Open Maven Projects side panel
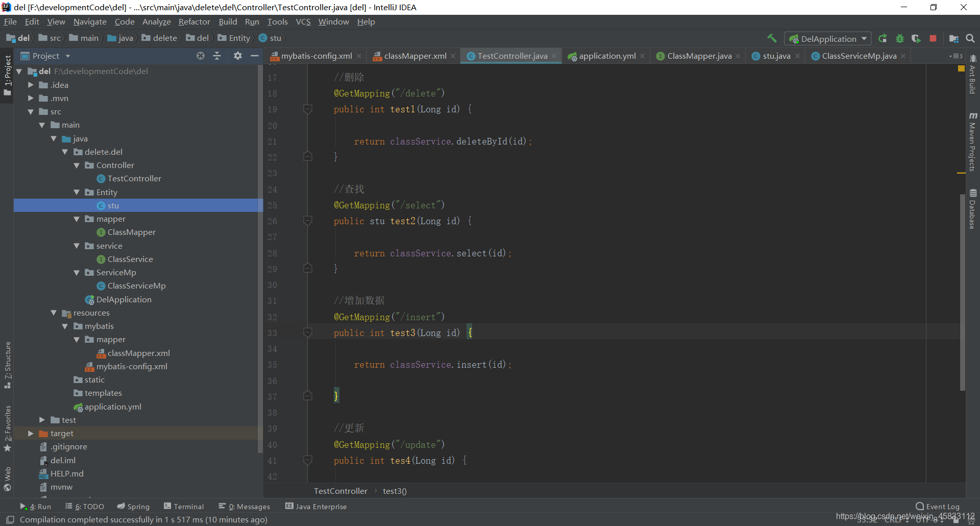 (973, 141)
